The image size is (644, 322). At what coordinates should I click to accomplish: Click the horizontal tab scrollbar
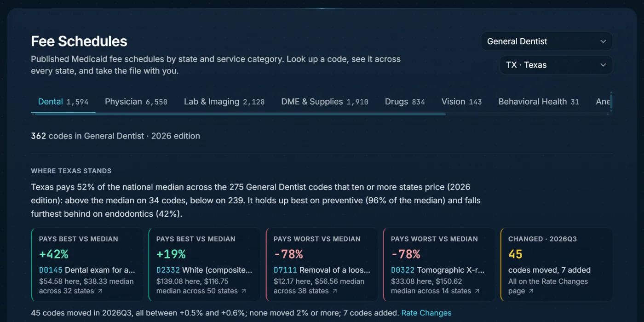(238, 114)
